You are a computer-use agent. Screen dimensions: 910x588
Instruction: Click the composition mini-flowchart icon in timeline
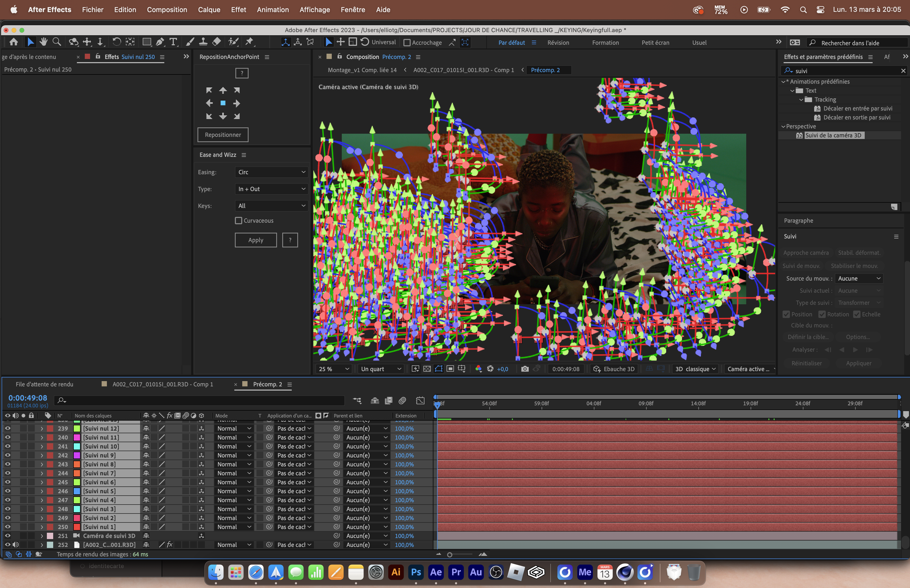point(357,401)
